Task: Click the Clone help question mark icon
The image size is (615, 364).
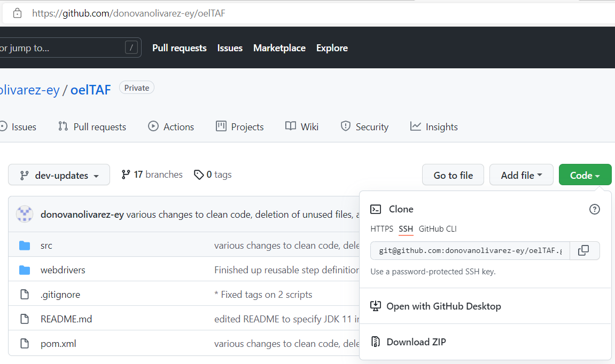Action: coord(595,209)
